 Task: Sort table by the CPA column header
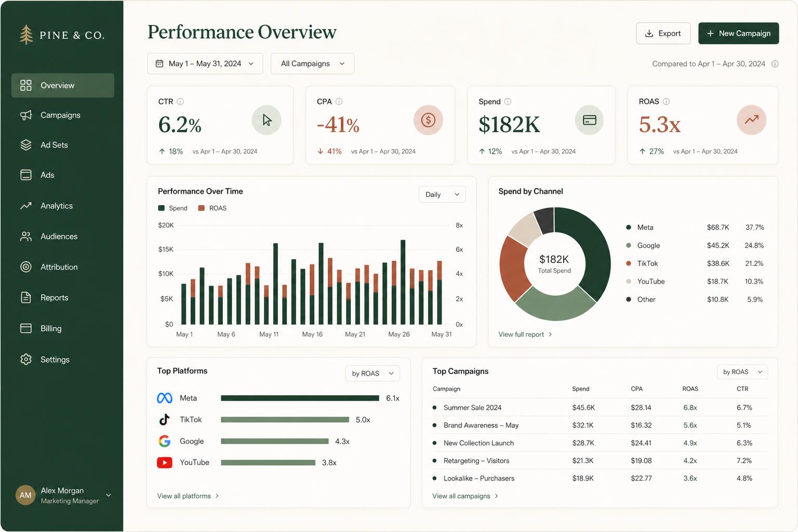point(636,389)
